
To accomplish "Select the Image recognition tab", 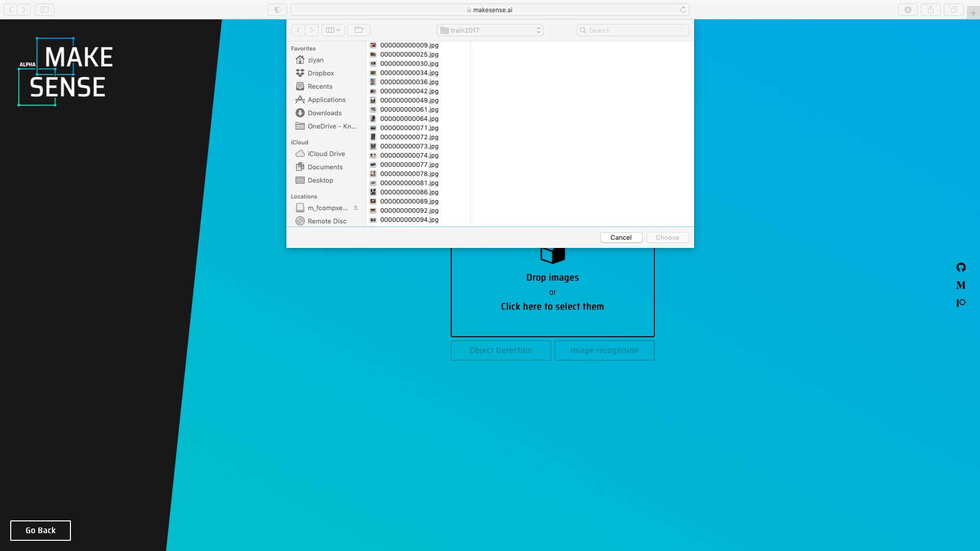I will pyautogui.click(x=604, y=350).
